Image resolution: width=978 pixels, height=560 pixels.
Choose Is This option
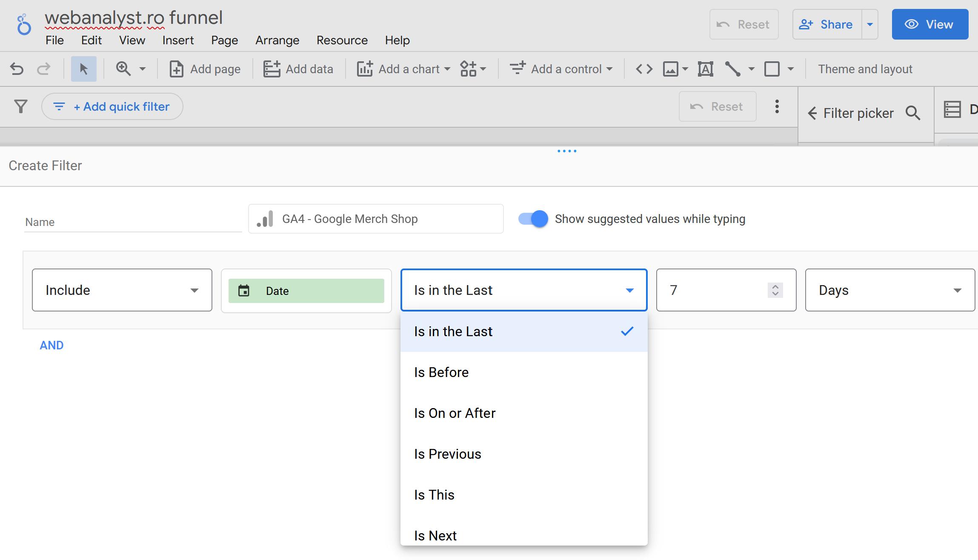tap(524, 495)
